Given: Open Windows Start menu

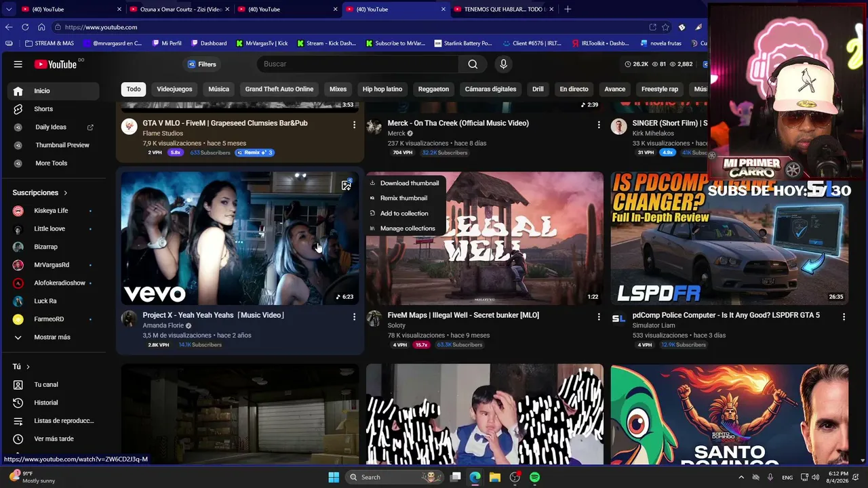Looking at the screenshot, I should tap(334, 477).
